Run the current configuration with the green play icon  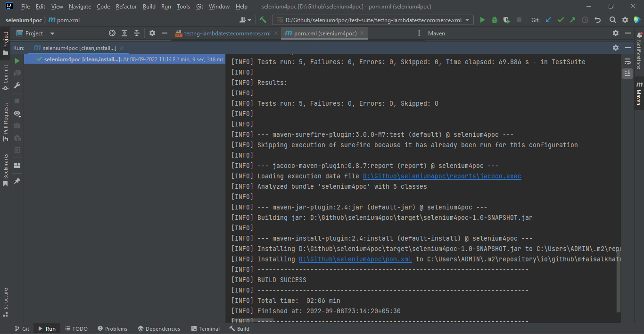coord(482,20)
